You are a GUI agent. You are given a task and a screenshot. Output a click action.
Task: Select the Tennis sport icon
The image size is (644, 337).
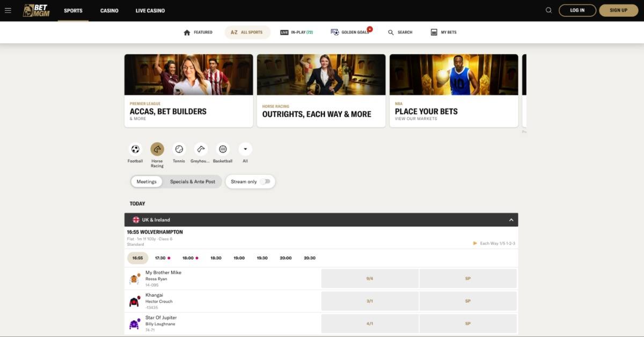[x=179, y=150]
